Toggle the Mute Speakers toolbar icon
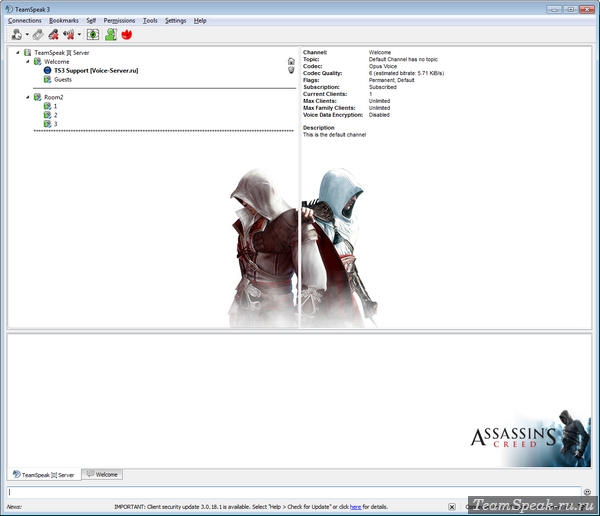Viewport: 600px width, 516px height. (69, 34)
